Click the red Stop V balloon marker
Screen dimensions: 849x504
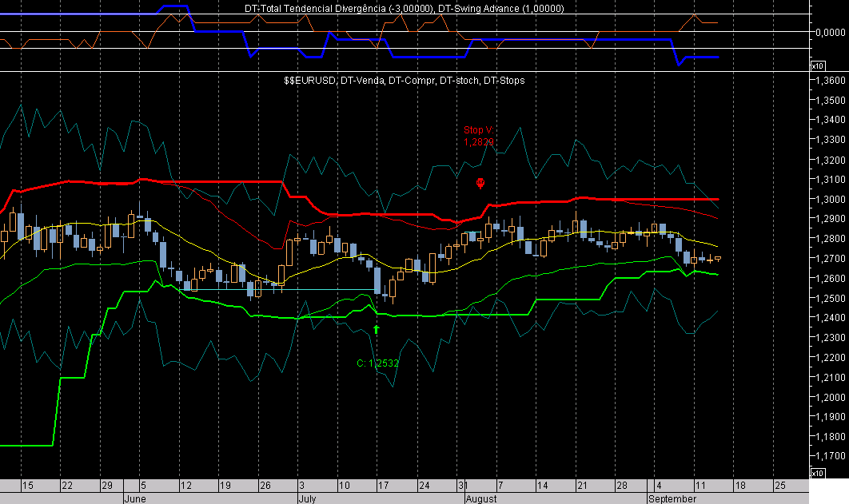click(x=480, y=183)
